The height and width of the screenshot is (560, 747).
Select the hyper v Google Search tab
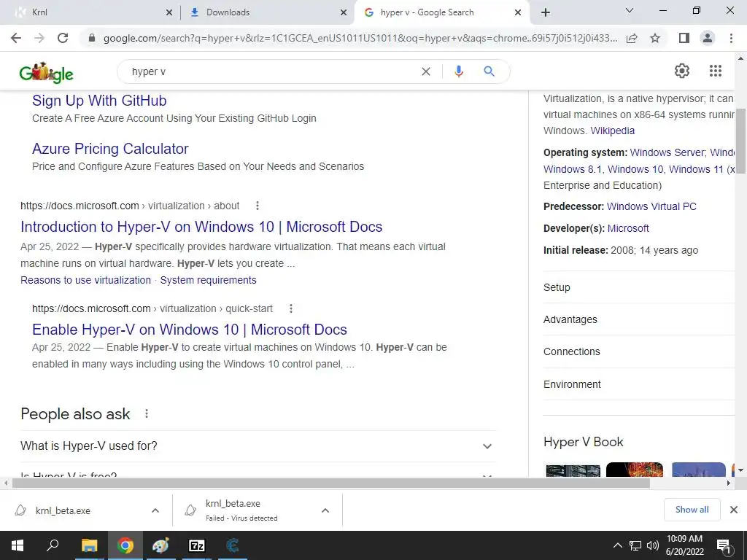pos(441,12)
